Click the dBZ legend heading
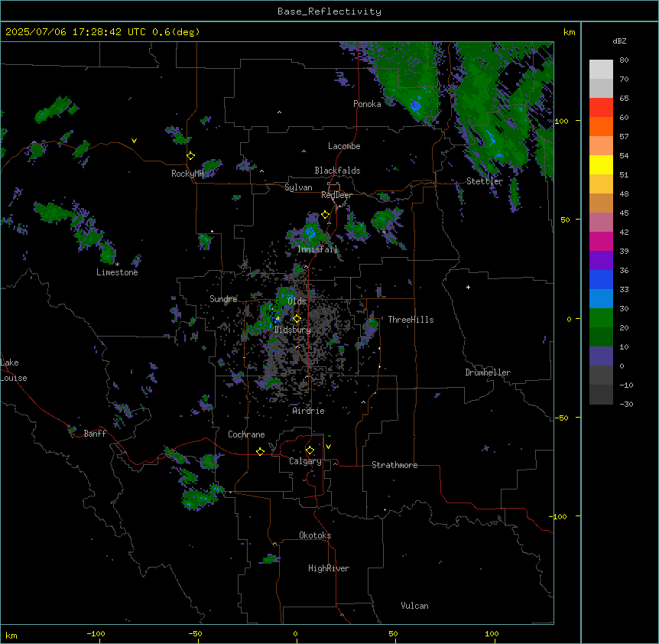659x644 pixels. coord(619,41)
